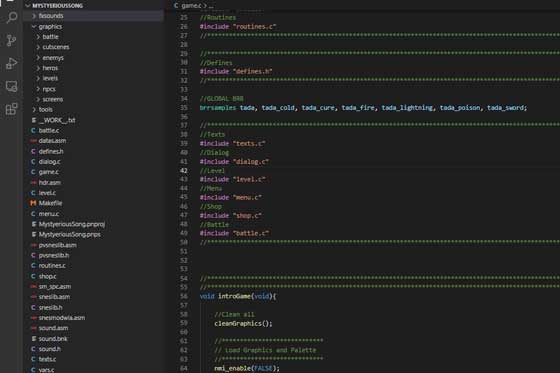560x373 pixels.
Task: Open the Search view in activity bar
Action: [x=11, y=17]
